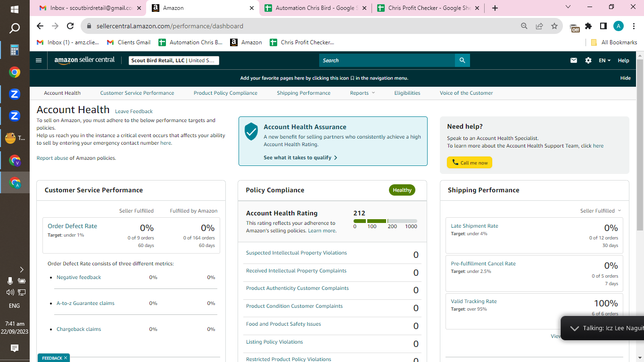Open the All Bookmarks folder
This screenshot has width=644, height=362.
pyautogui.click(x=614, y=42)
